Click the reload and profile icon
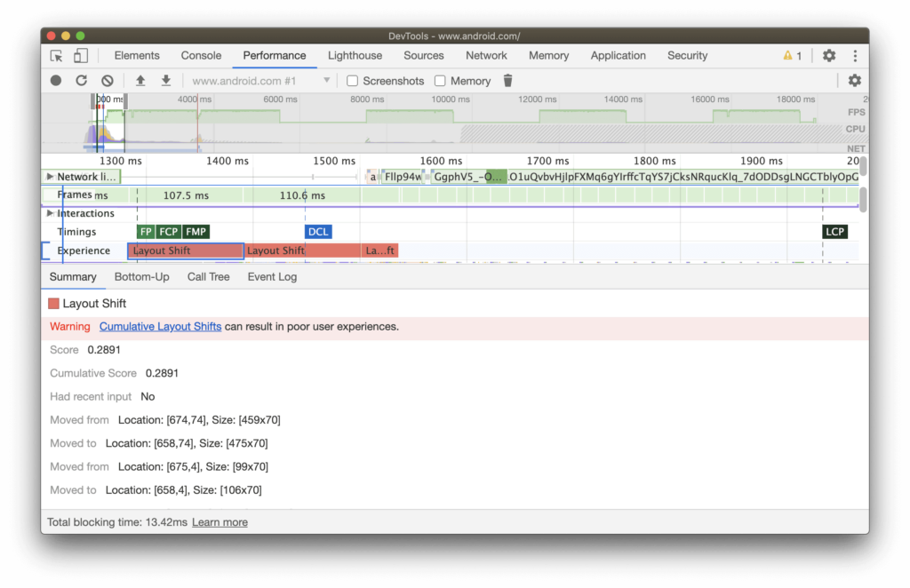Viewport: 910px width, 588px height. tap(81, 81)
